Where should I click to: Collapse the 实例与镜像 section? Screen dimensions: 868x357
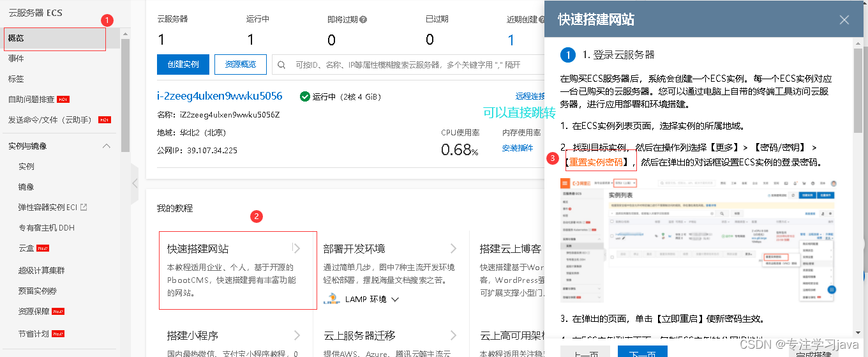pos(107,146)
